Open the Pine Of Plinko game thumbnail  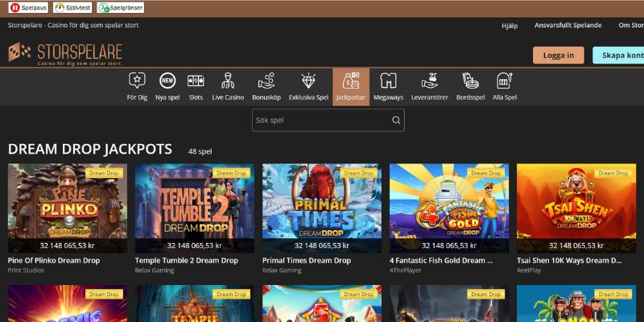[x=68, y=208]
